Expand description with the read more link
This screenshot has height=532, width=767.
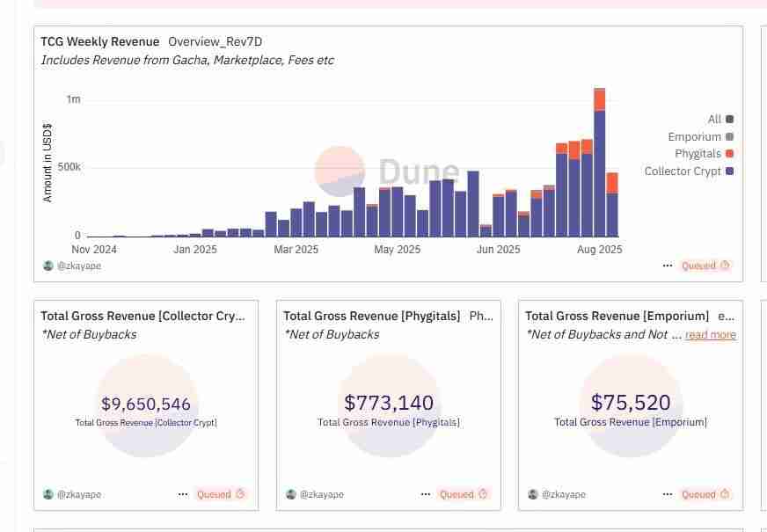710,335
